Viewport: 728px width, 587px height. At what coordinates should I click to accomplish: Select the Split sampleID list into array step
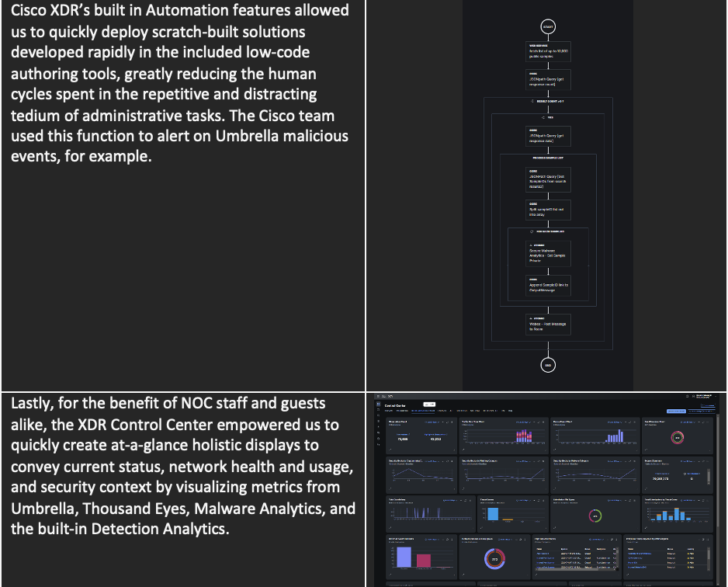click(548, 210)
